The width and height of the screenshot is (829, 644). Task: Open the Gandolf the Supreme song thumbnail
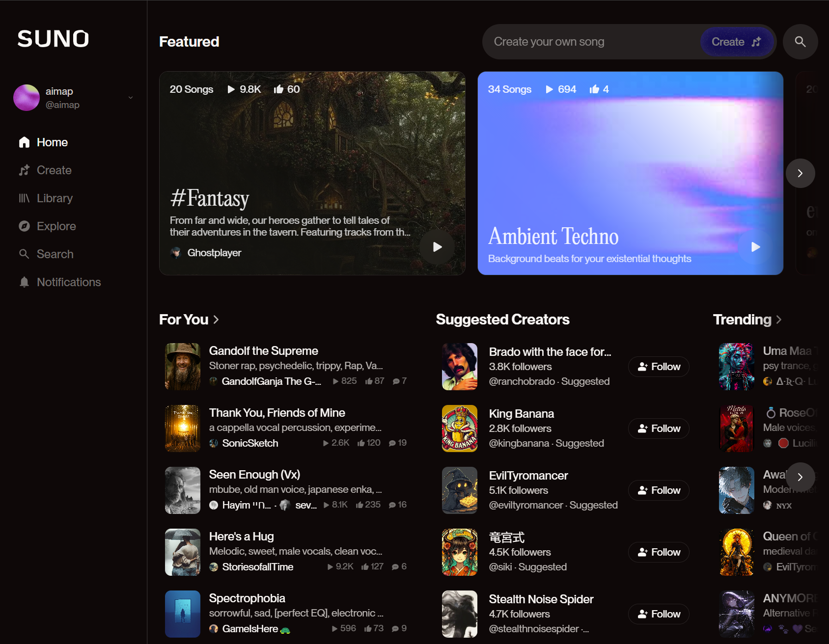[183, 367]
